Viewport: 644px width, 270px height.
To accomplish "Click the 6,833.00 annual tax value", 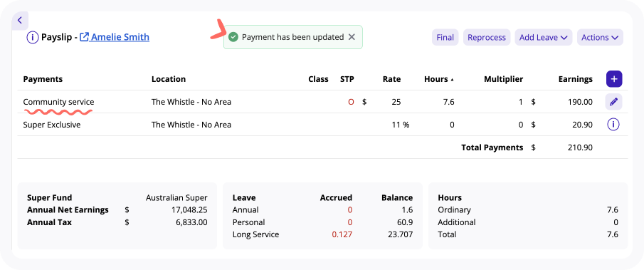I will coord(192,222).
